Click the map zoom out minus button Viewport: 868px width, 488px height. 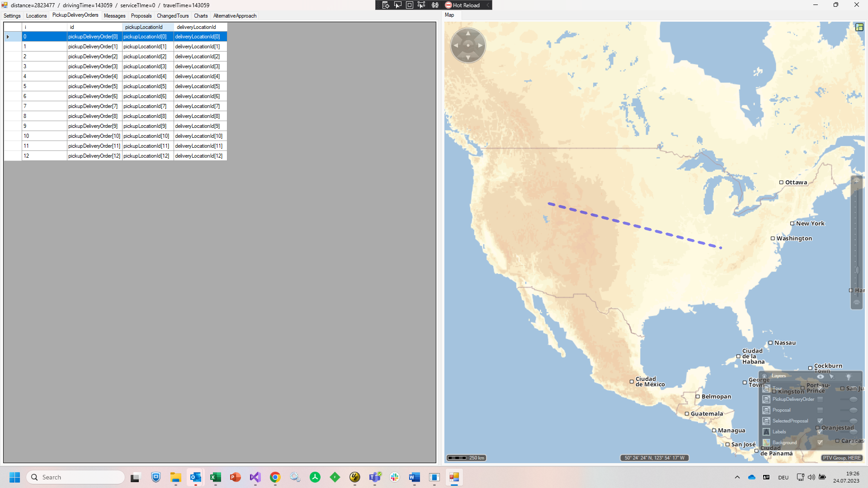click(x=856, y=303)
